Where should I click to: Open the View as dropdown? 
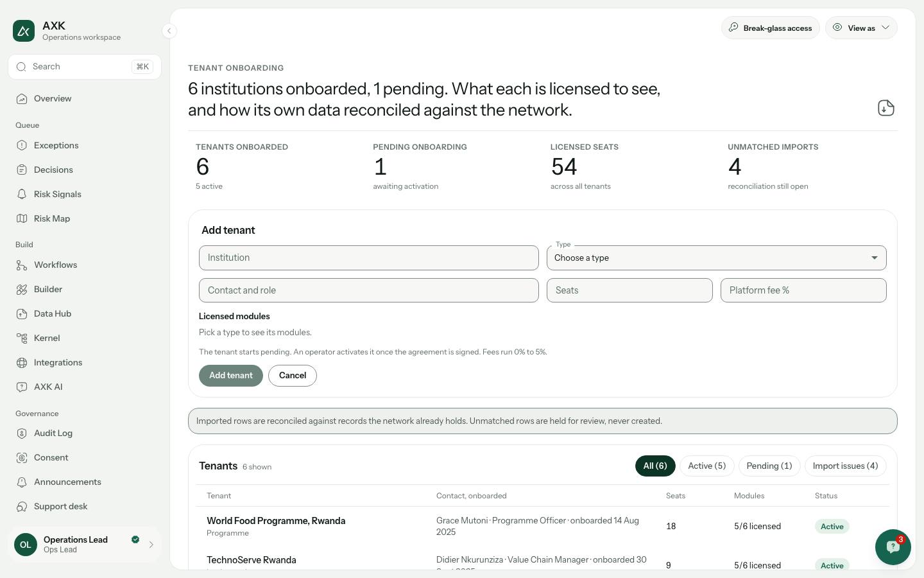861,28
